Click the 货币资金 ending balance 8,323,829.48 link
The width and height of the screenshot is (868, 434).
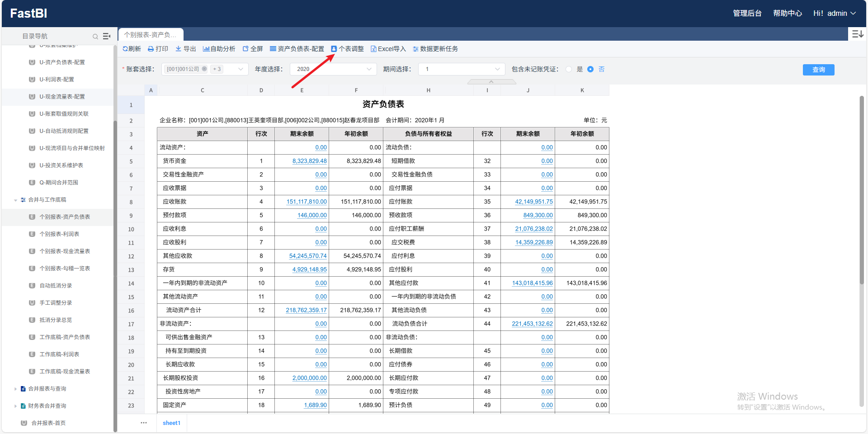pyautogui.click(x=309, y=161)
